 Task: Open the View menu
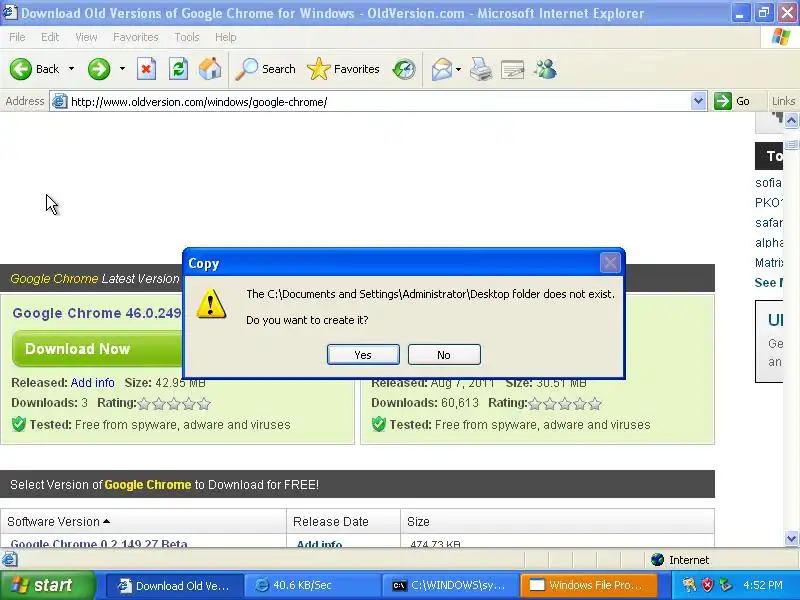[86, 37]
